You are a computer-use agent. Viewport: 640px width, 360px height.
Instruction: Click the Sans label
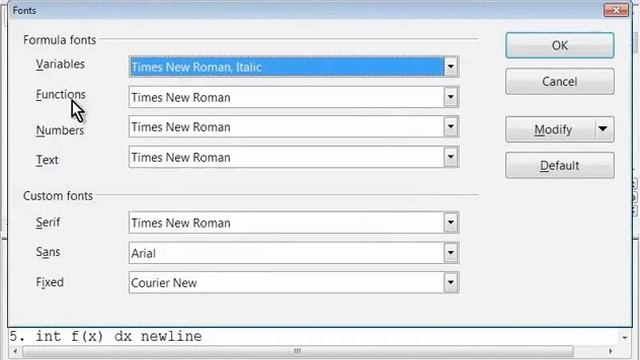pyautogui.click(x=48, y=252)
